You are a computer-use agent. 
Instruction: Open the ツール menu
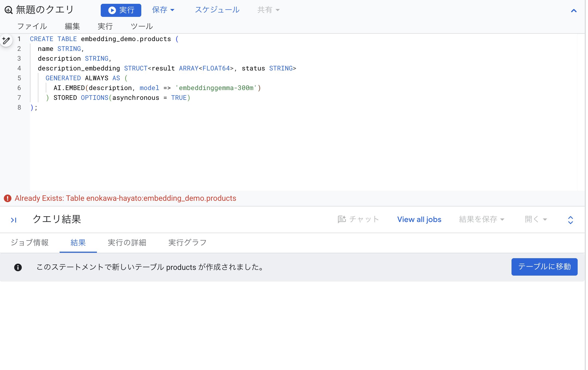click(x=142, y=26)
